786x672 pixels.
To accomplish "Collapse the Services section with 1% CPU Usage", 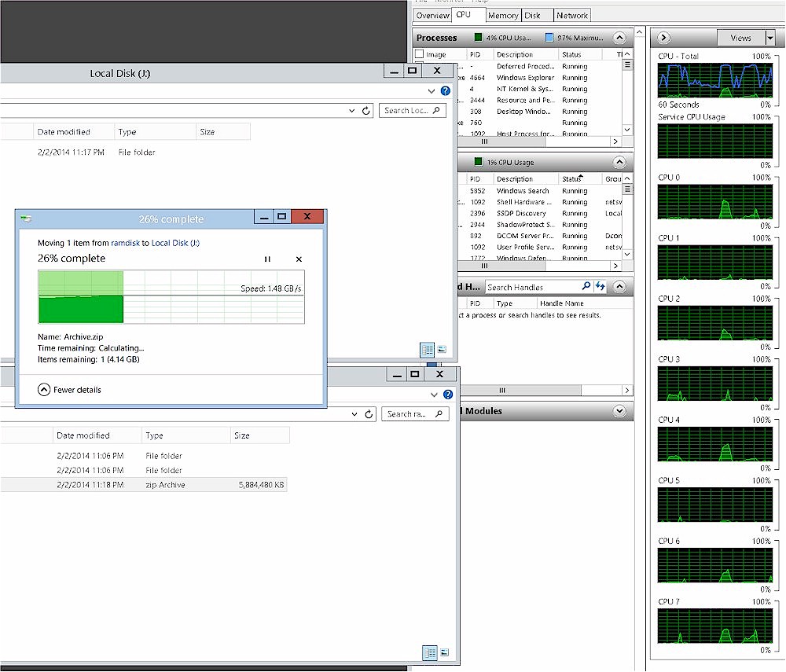I will click(619, 162).
